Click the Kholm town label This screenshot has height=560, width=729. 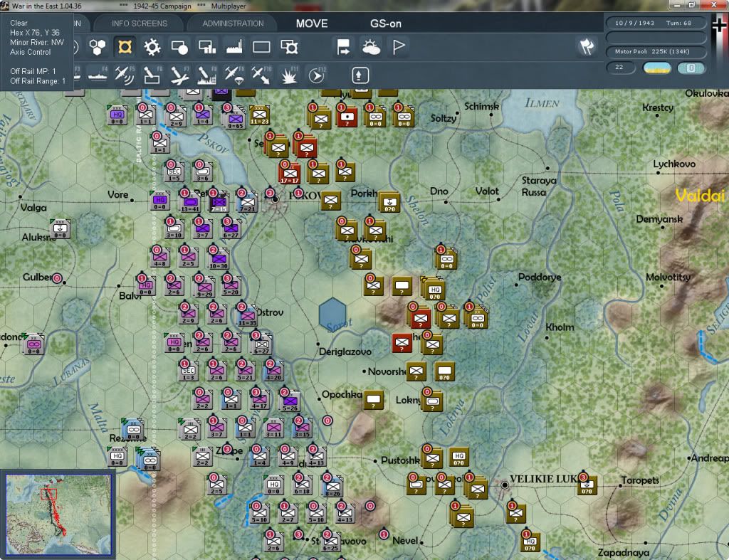tap(560, 327)
